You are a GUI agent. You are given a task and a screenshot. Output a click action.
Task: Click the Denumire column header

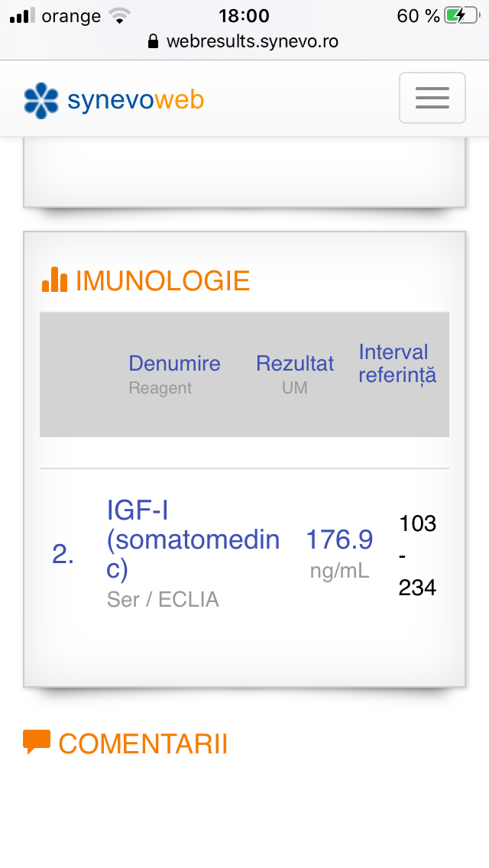pyautogui.click(x=174, y=364)
